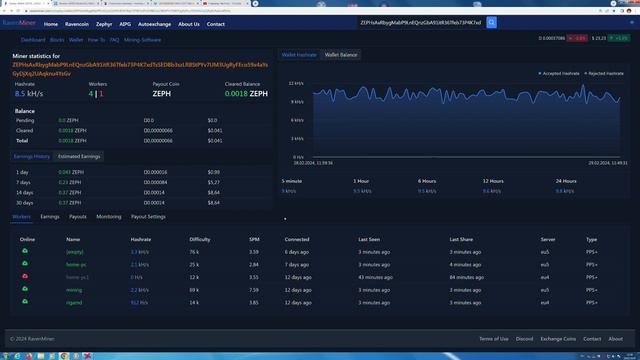640x360 pixels.
Task: Open Windows Start button
Action: coord(5,356)
